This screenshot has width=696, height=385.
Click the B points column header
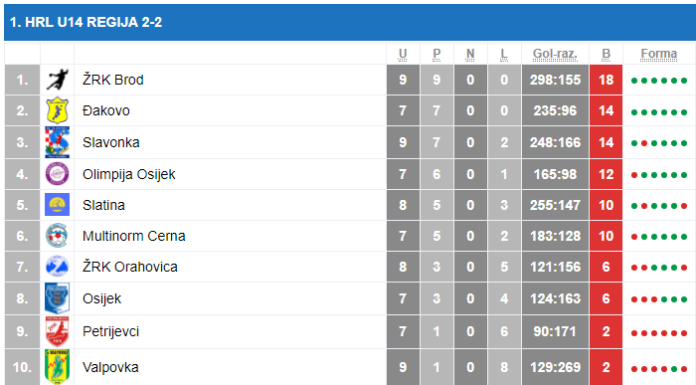tap(606, 54)
